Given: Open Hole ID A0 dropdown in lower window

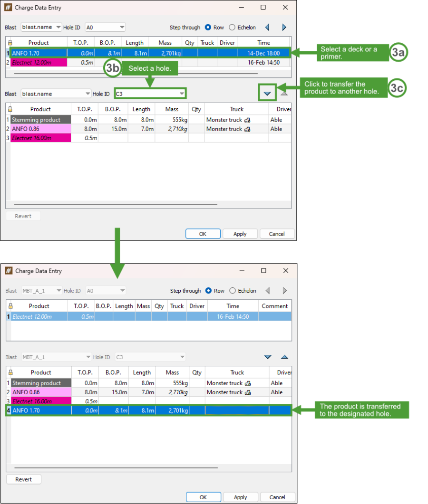Looking at the screenshot, I should [106, 291].
